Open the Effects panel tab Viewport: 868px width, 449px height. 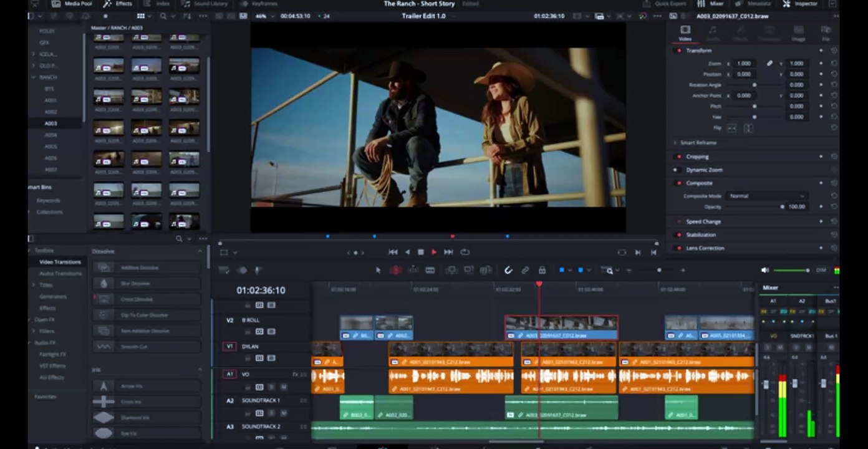coord(118,4)
